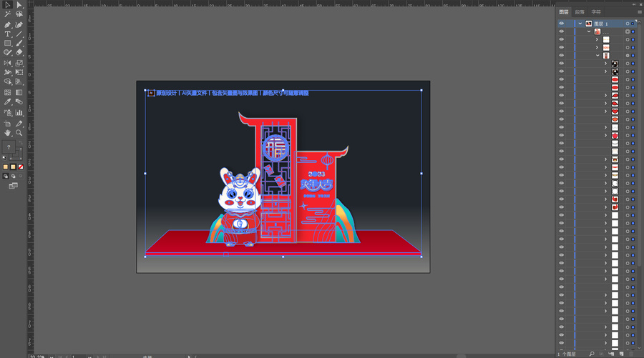Choose the Paintbrush tool
Screen dimensions: 644x358
(x=19, y=43)
